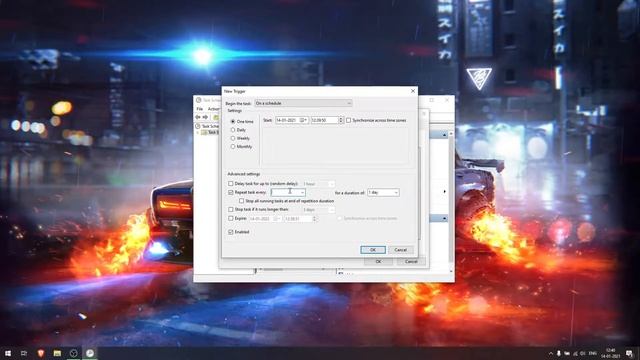Click the Task Scheduler clock icon on taskbar
Image resolution: width=640 pixels, height=360 pixels.
point(90,353)
